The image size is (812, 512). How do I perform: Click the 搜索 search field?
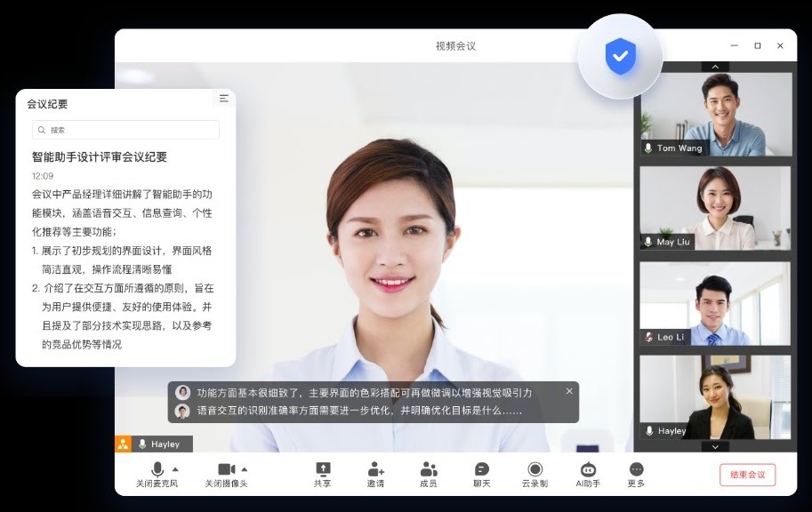(x=125, y=130)
